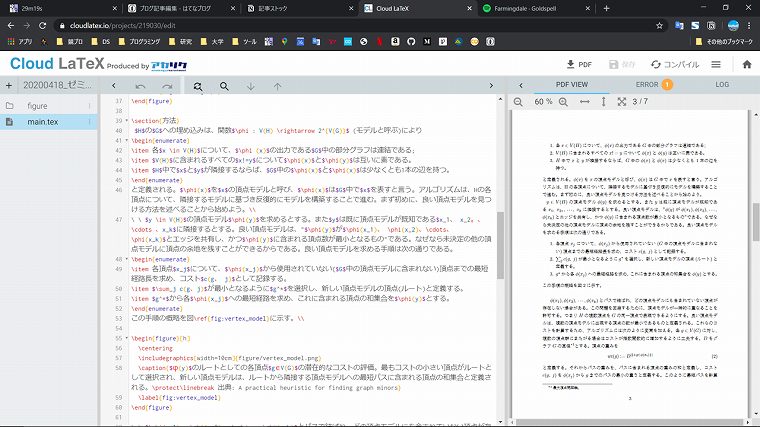Click the アカリク logo link
760x427 pixels.
(x=169, y=66)
